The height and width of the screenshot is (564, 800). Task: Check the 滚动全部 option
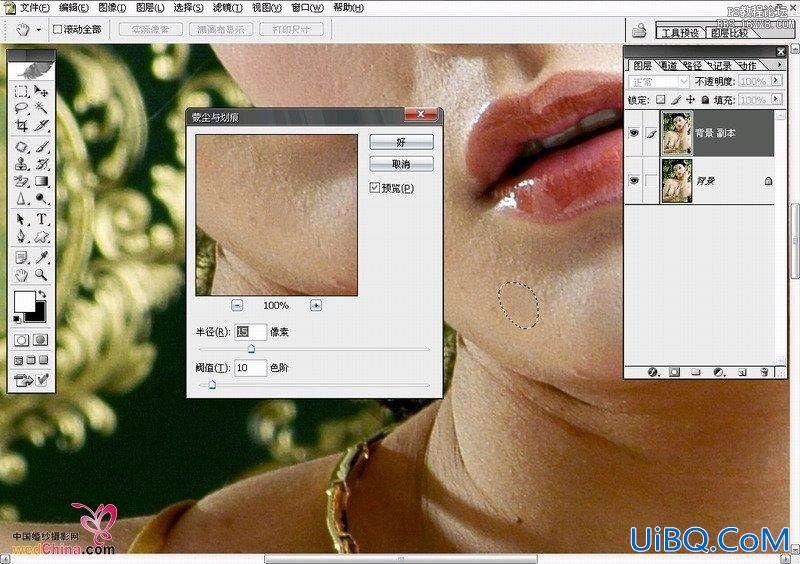click(58, 30)
